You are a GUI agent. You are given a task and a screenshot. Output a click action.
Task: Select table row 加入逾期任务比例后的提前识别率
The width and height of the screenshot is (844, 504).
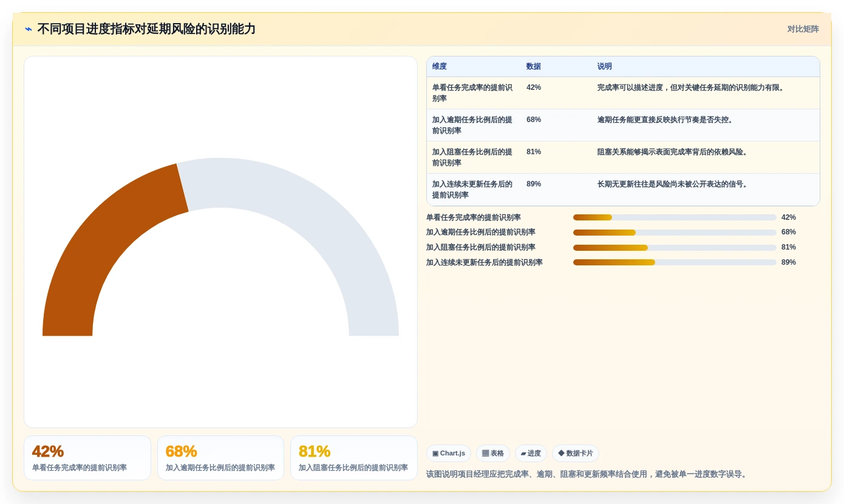(x=623, y=125)
